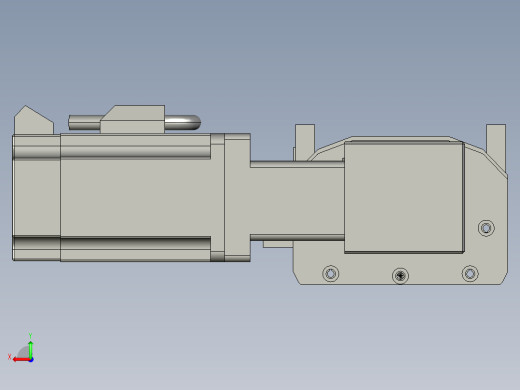Select the dark-centered middle screw on bracket
The image size is (520, 390).
click(x=400, y=276)
